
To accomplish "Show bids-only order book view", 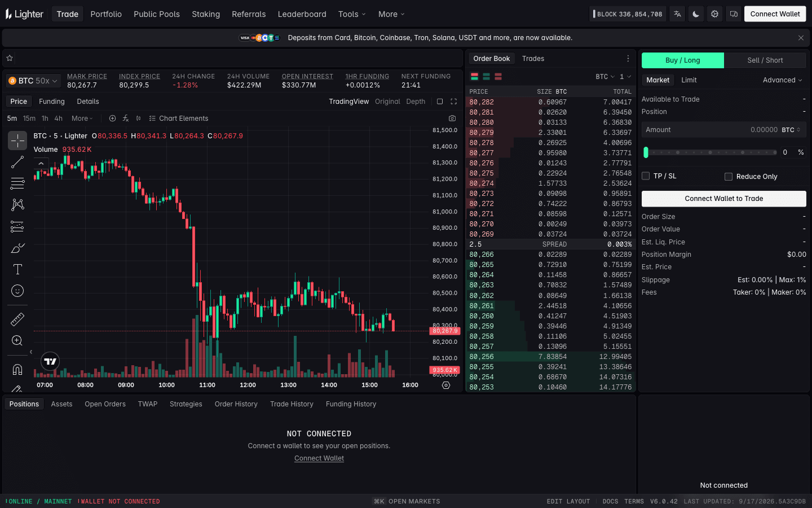I will click(x=486, y=77).
